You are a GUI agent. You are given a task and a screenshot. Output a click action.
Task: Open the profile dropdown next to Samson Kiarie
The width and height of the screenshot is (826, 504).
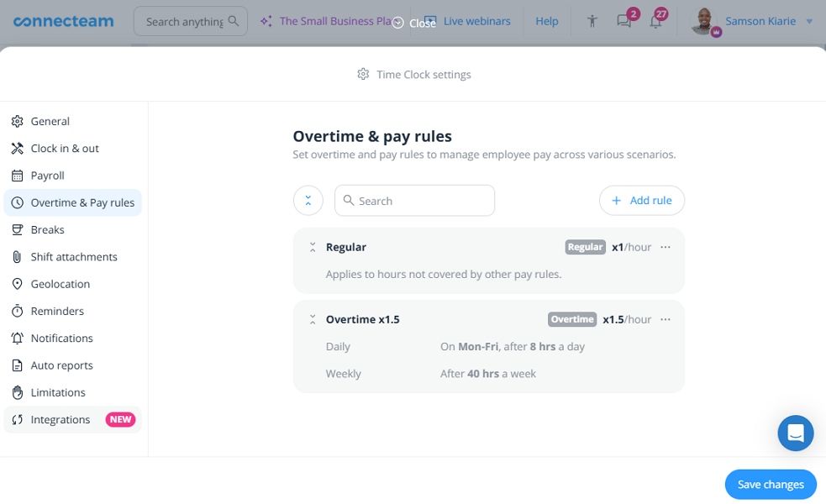point(810,21)
